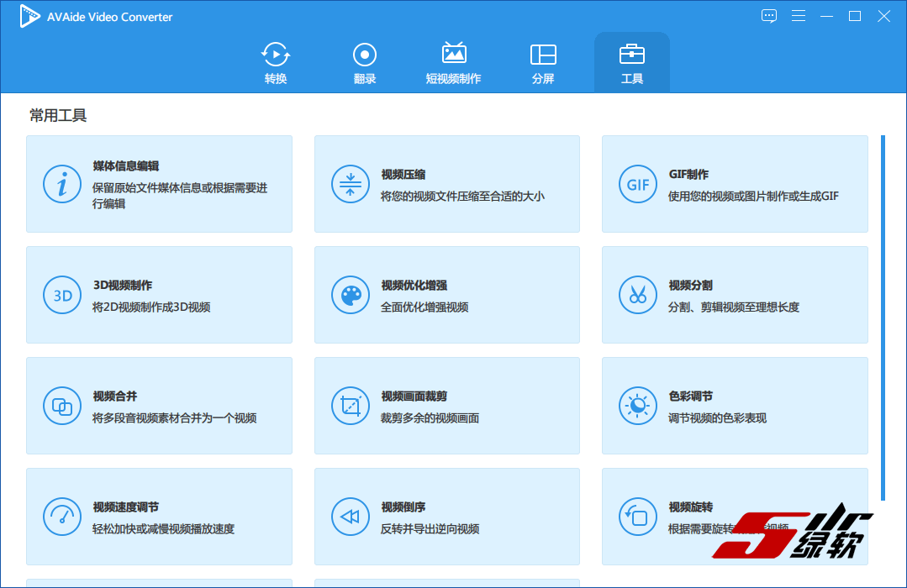This screenshot has height=588, width=907.
Task: Open the 色彩调节 brightness icon
Action: click(x=638, y=406)
